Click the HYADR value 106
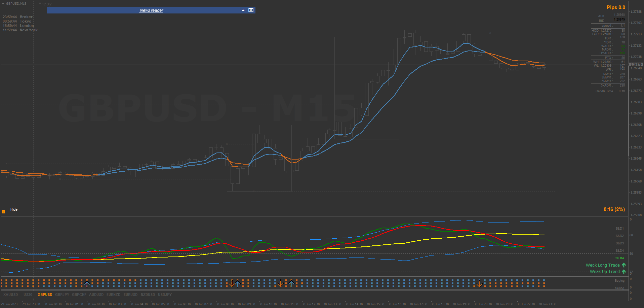 coord(622,53)
